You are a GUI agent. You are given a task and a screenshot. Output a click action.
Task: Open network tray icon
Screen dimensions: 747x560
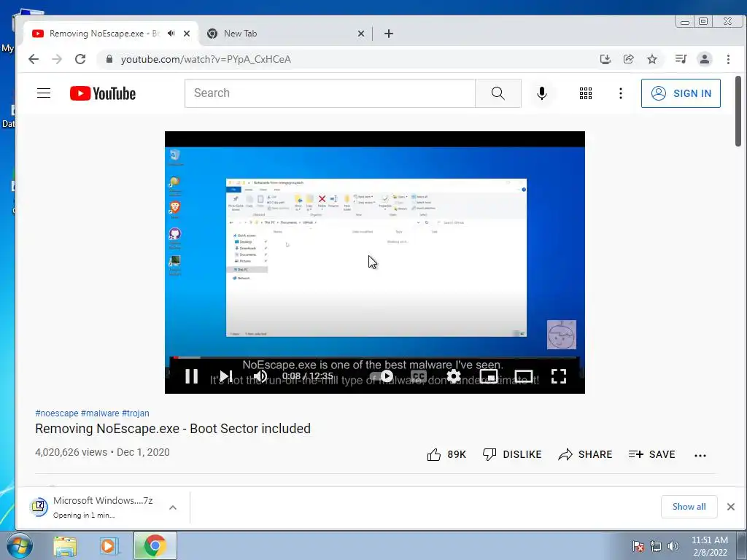pos(656,546)
